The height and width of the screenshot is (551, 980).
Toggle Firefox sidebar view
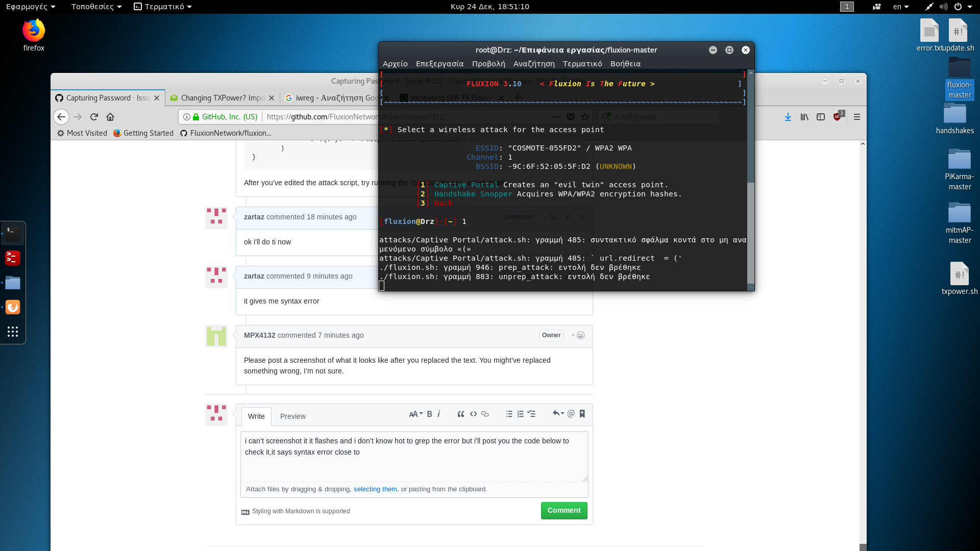(x=821, y=117)
